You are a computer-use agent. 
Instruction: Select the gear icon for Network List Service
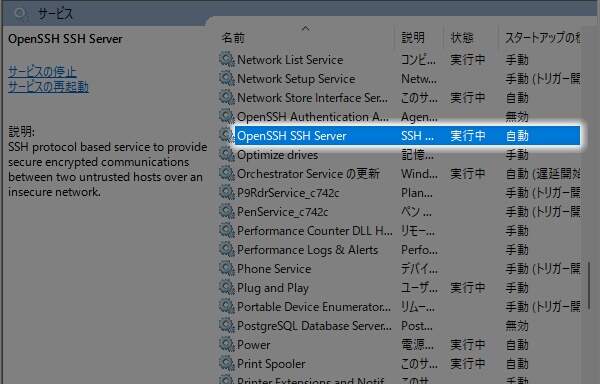click(227, 59)
